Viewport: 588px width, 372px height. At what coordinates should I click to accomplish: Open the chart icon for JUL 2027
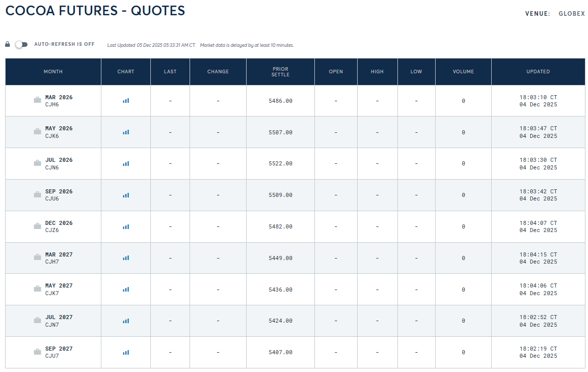(126, 321)
